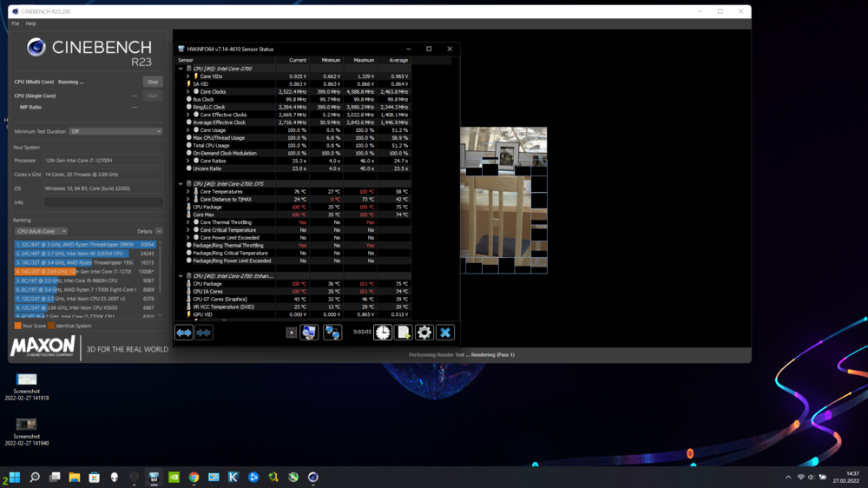The height and width of the screenshot is (488, 868).
Task: Close sensors with the blue X icon
Action: (x=445, y=333)
